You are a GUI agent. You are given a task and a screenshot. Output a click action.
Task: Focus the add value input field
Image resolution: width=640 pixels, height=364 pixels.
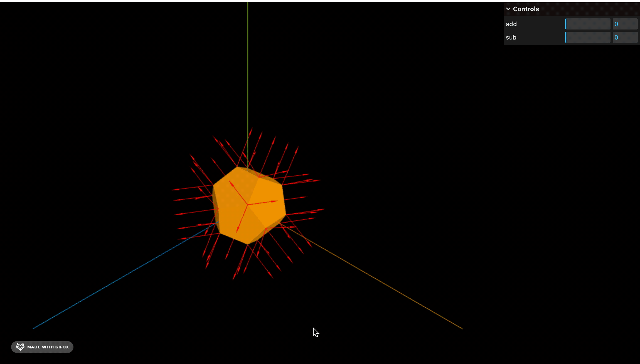point(625,24)
